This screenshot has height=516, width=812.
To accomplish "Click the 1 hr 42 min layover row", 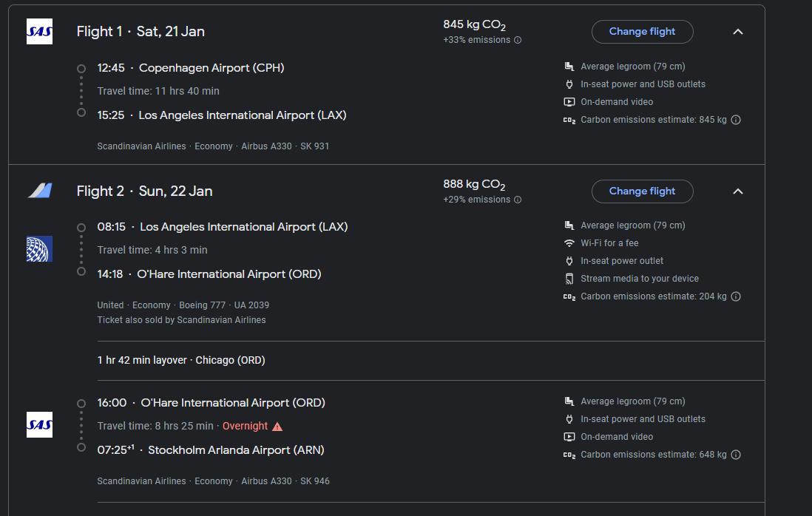I will (181, 361).
